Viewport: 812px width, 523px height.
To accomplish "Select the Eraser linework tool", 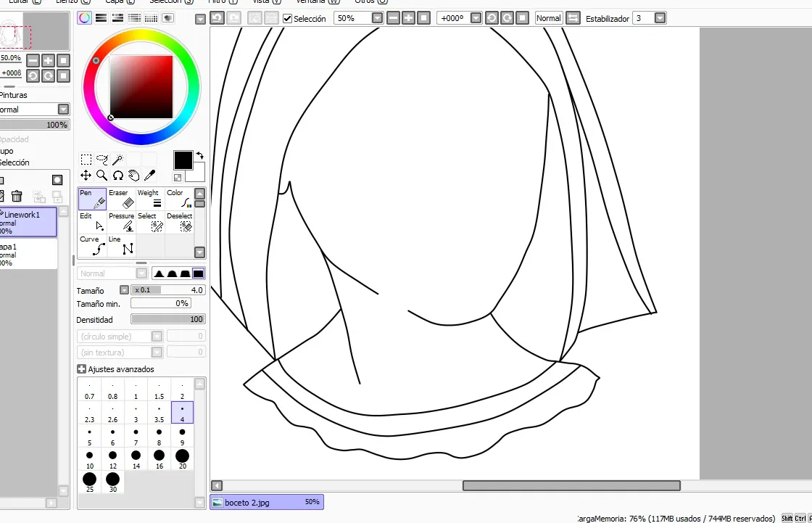I will click(x=122, y=199).
